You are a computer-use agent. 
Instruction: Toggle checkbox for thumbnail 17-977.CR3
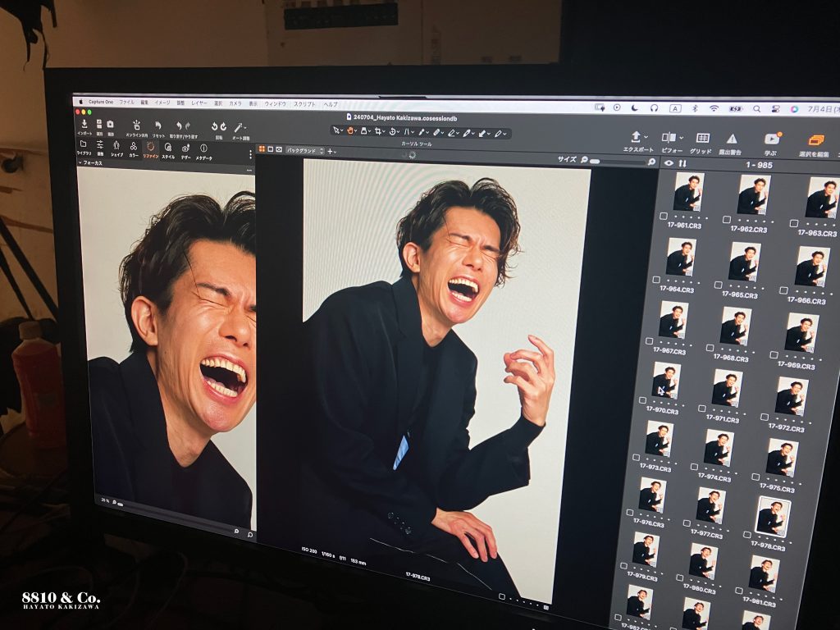[687, 523]
